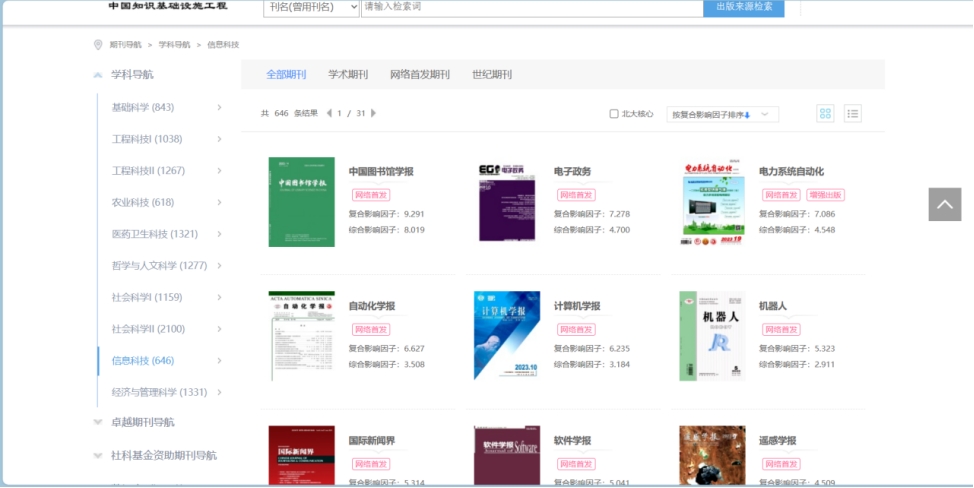Open 期刊导航 breadcrumb link
Image resolution: width=974 pixels, height=488 pixels.
(125, 45)
